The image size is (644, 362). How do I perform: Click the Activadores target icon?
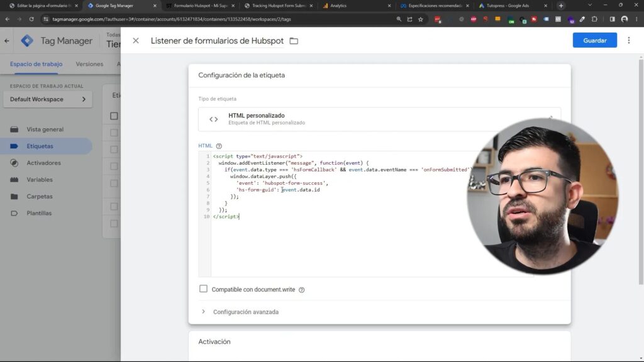14,163
